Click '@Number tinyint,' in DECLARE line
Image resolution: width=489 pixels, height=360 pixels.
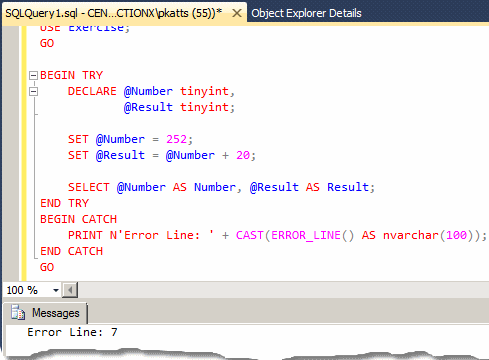[179, 91]
